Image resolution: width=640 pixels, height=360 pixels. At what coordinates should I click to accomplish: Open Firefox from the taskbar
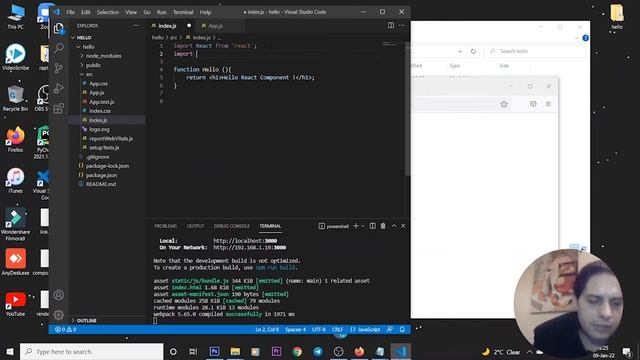[x=359, y=351]
